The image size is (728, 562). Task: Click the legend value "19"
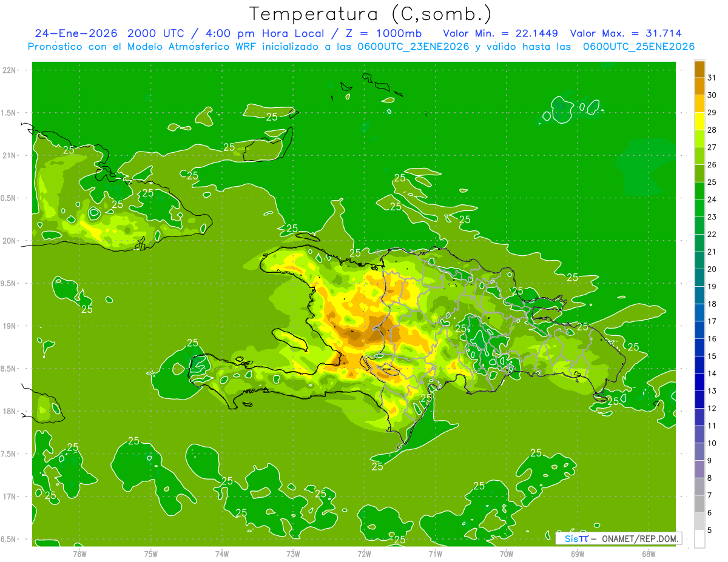click(x=712, y=286)
